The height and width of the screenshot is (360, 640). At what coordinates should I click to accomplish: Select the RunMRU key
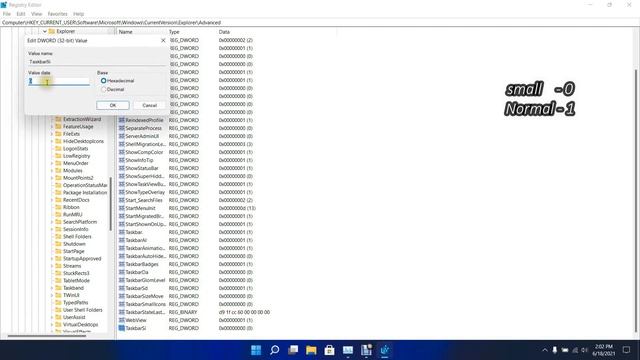click(x=72, y=214)
